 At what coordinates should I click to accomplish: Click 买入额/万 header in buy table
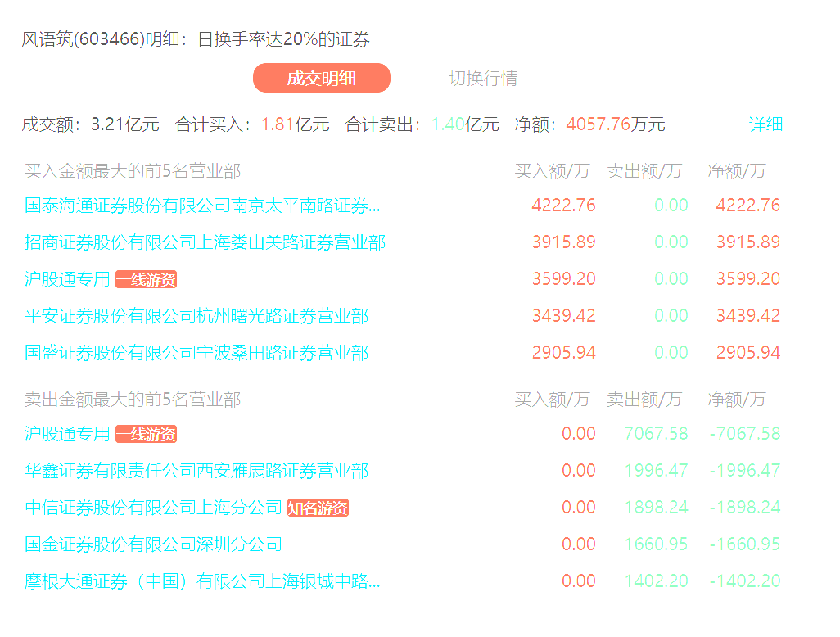[552, 171]
